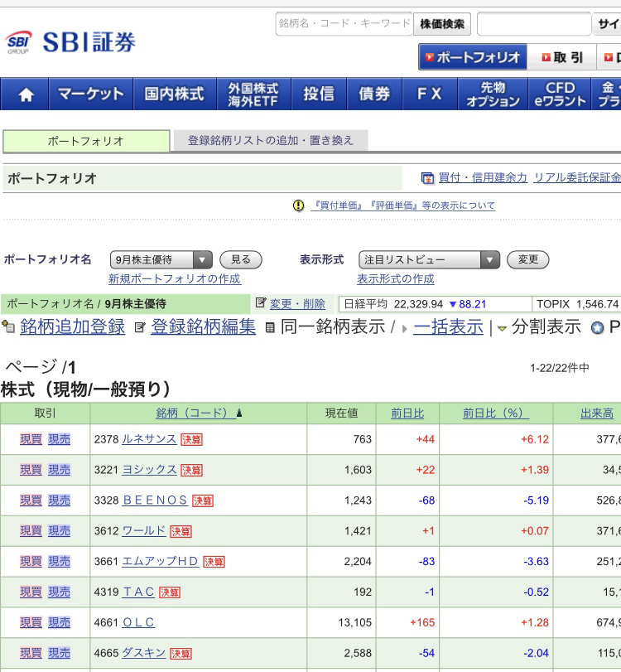
Task: Click OLC price 13,105
Action: [355, 623]
